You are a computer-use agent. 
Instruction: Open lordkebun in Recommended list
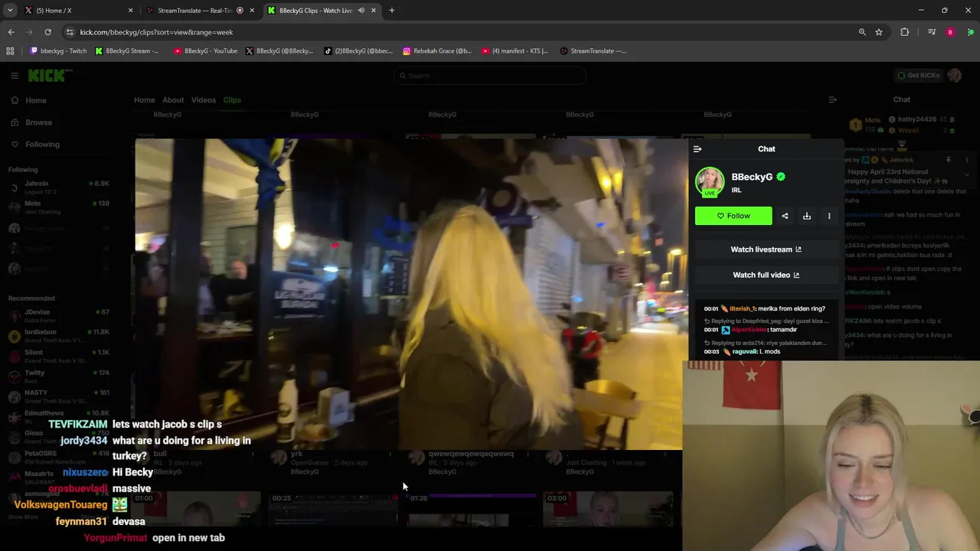click(60, 335)
